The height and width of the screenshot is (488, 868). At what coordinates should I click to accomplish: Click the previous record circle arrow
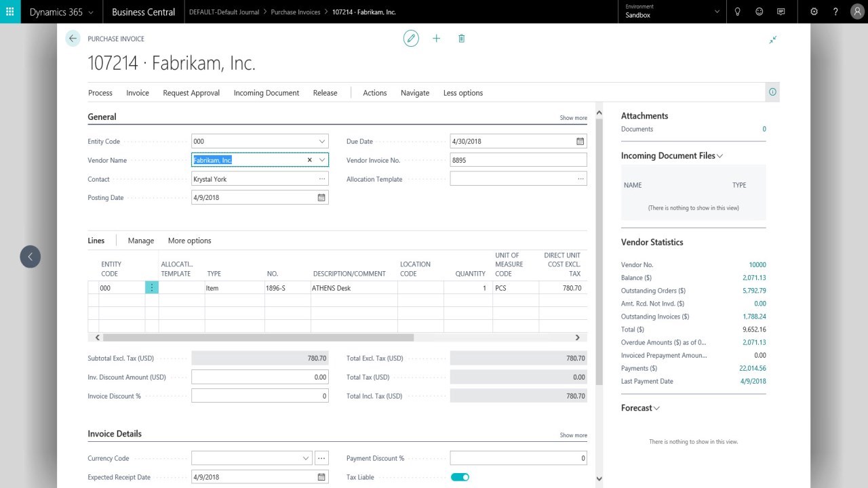point(30,256)
